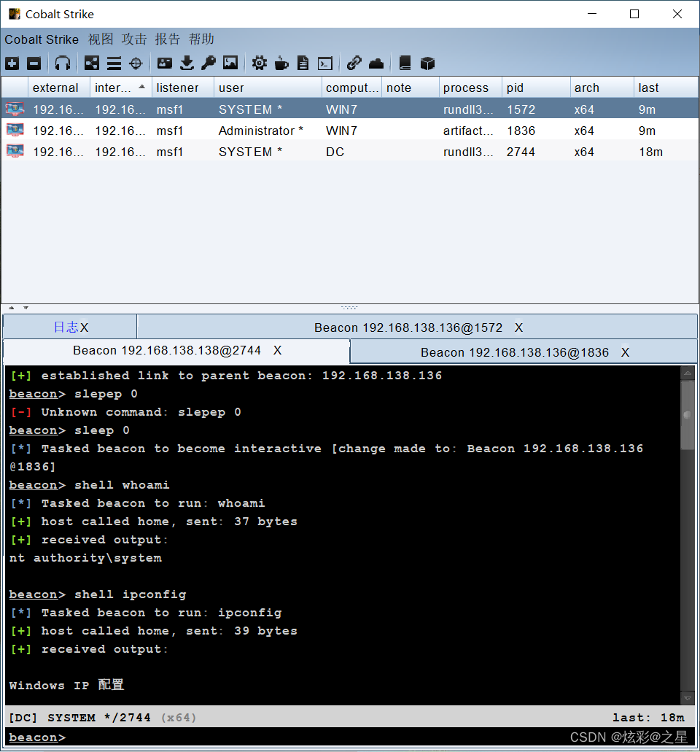The height and width of the screenshot is (752, 700).
Task: Switch to target table crosshair icon
Action: point(136,63)
